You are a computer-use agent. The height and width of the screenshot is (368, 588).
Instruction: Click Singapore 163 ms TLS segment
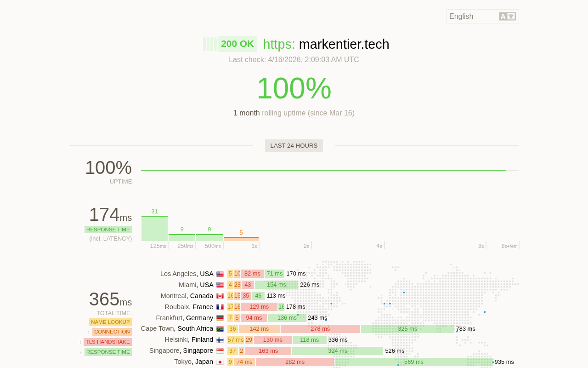pyautogui.click(x=268, y=351)
